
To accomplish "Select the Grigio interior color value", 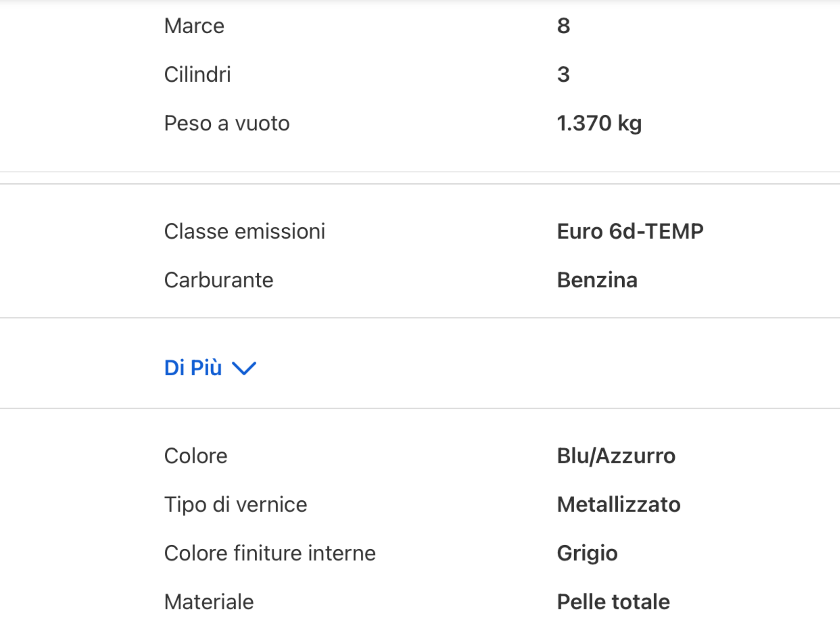I will 587,552.
